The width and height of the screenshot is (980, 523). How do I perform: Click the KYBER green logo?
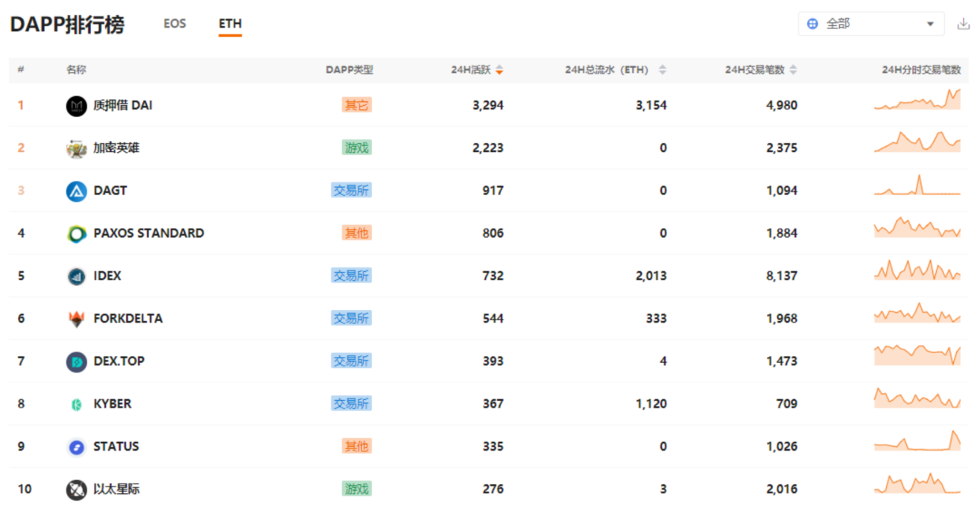click(77, 404)
